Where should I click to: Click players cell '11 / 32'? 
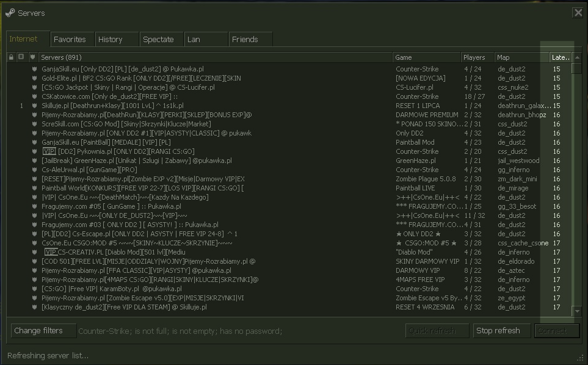474,215
